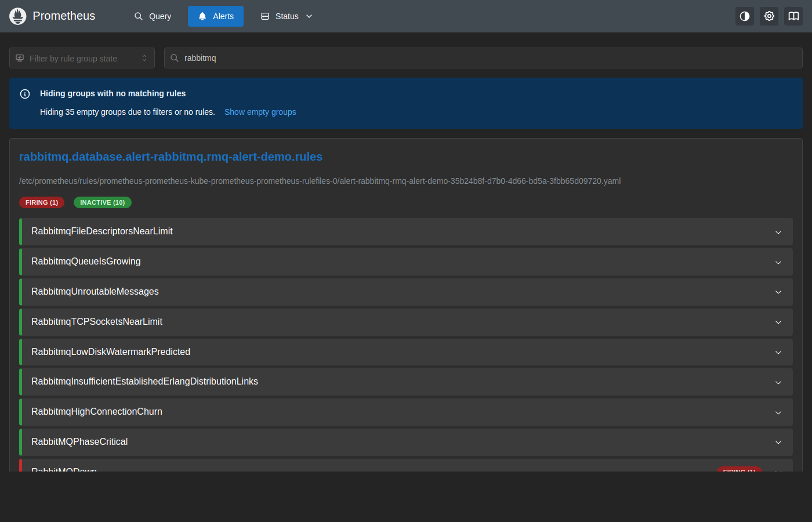Click the RabbitmqUnroutableMessages rule name

point(95,292)
